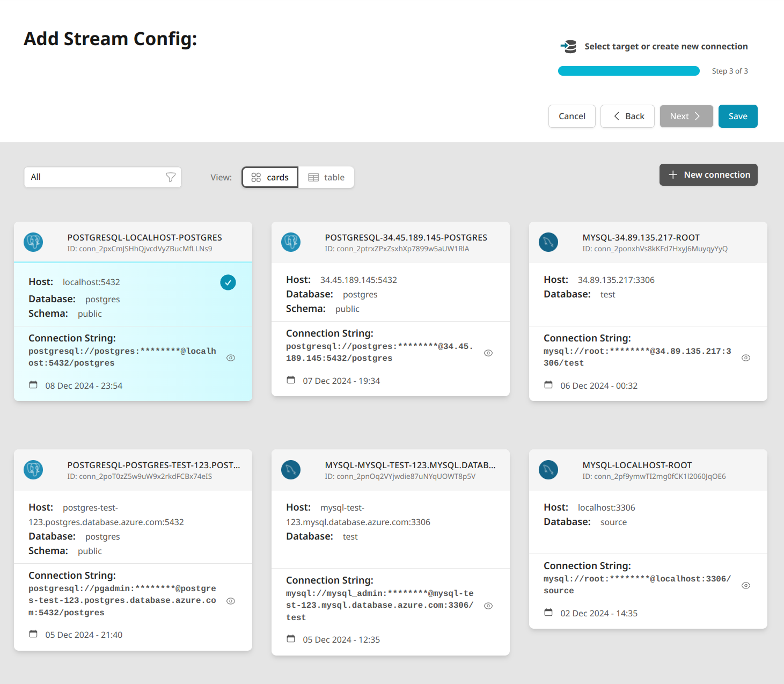Click the calendar icon next to 06 Dec 2024
Screen dimensions: 784x684
point(548,385)
